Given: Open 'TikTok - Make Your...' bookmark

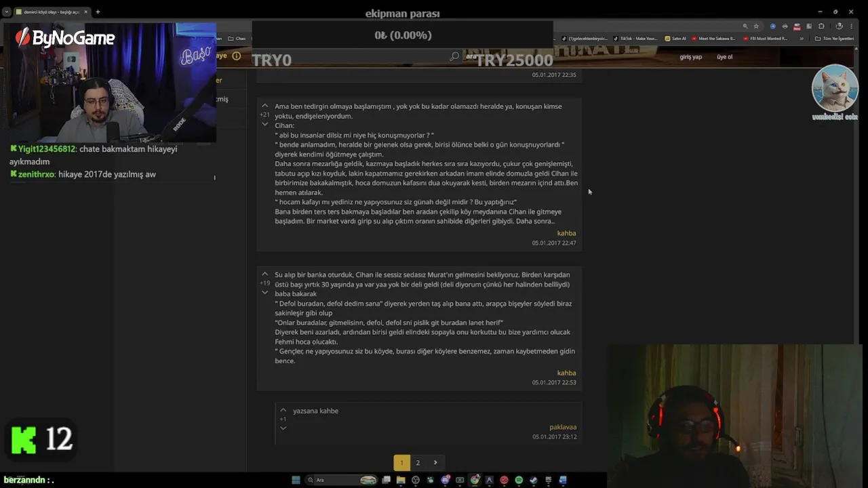Looking at the screenshot, I should 635,39.
